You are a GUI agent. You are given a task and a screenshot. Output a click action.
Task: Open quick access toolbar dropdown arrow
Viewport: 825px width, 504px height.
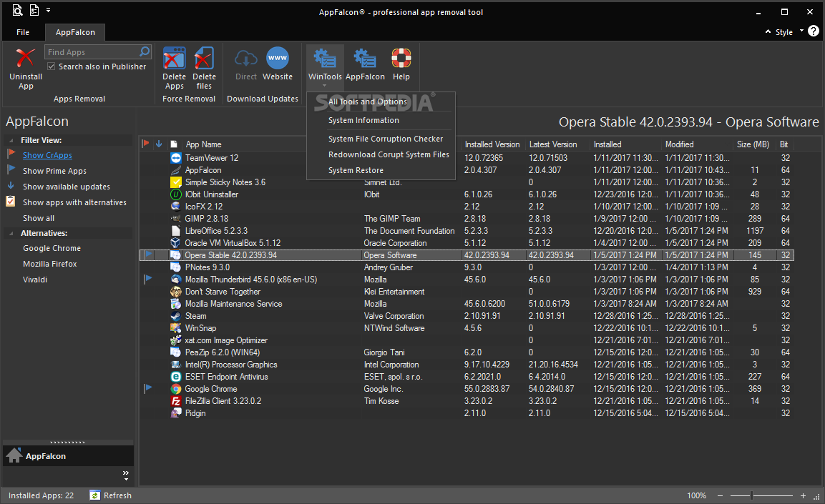pyautogui.click(x=49, y=10)
